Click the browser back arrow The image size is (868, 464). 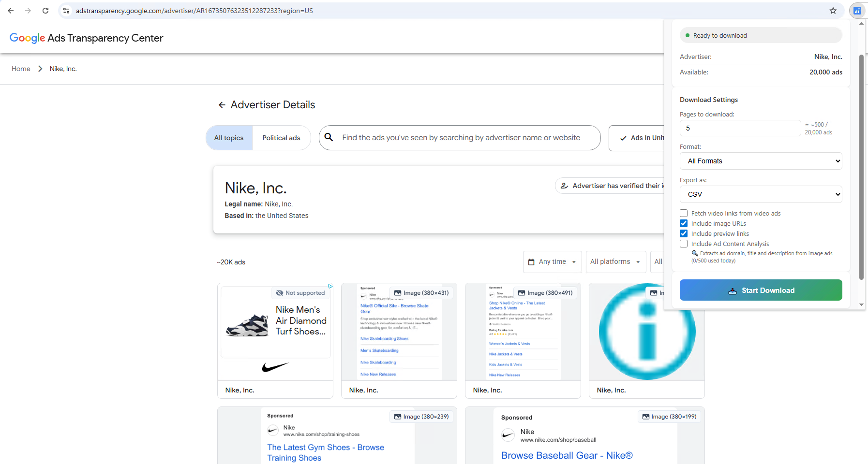pos(11,11)
